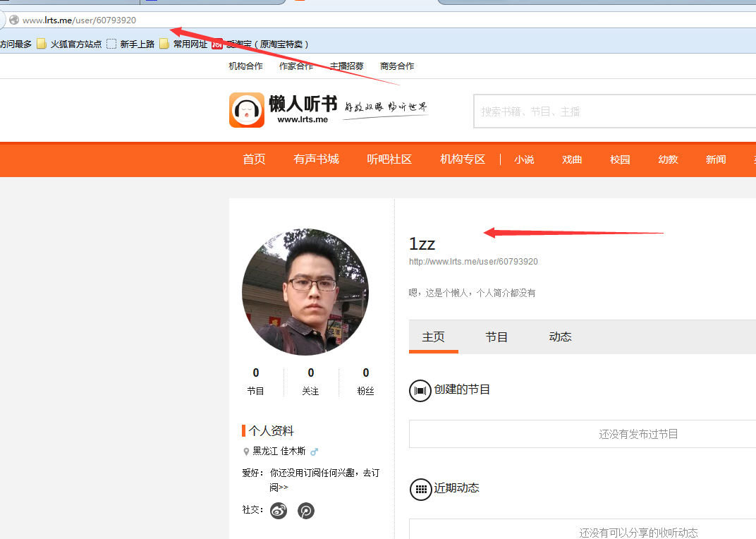
Task: Click the 关注 count under avatar
Action: (310, 382)
